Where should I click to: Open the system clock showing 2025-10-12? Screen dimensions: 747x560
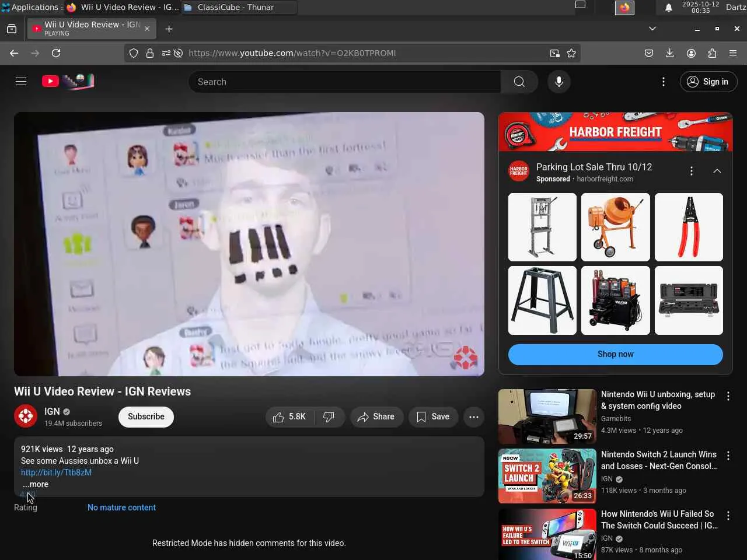click(x=700, y=7)
